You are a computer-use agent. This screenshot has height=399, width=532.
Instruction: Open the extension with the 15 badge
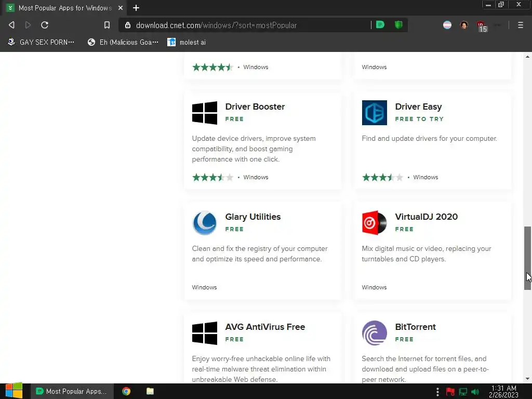pos(482,26)
